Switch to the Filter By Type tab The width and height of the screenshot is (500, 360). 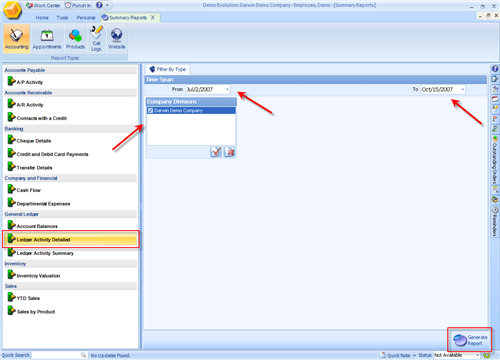168,69
